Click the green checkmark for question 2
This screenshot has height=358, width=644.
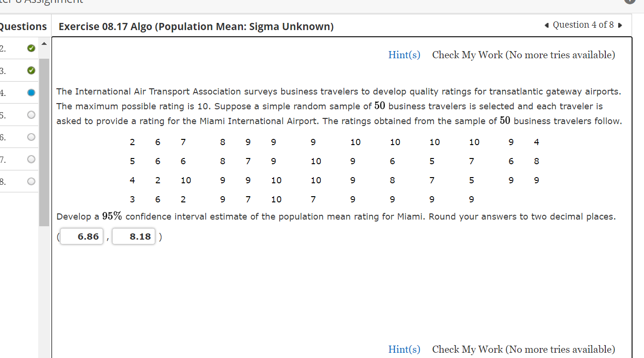(x=31, y=48)
